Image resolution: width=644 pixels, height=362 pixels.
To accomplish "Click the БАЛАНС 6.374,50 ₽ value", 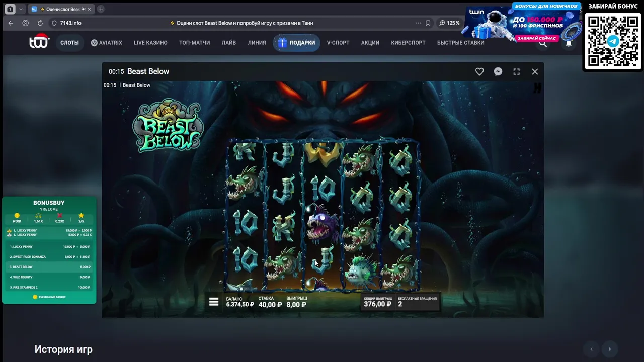I will 240,302.
